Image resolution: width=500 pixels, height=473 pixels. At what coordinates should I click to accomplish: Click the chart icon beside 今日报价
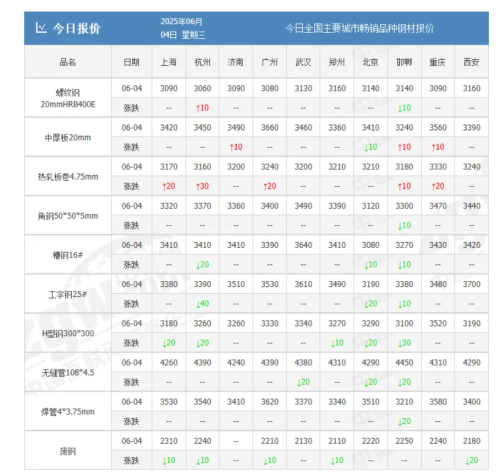pos(41,28)
